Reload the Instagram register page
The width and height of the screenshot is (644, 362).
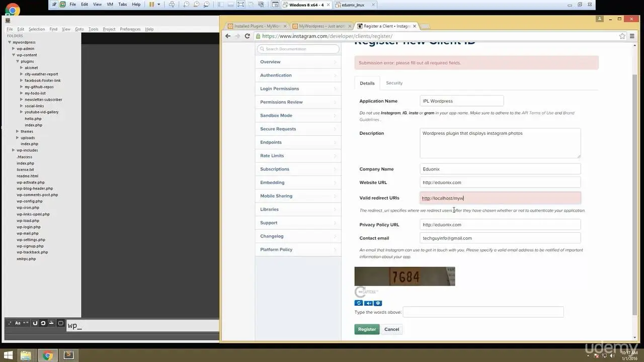247,36
